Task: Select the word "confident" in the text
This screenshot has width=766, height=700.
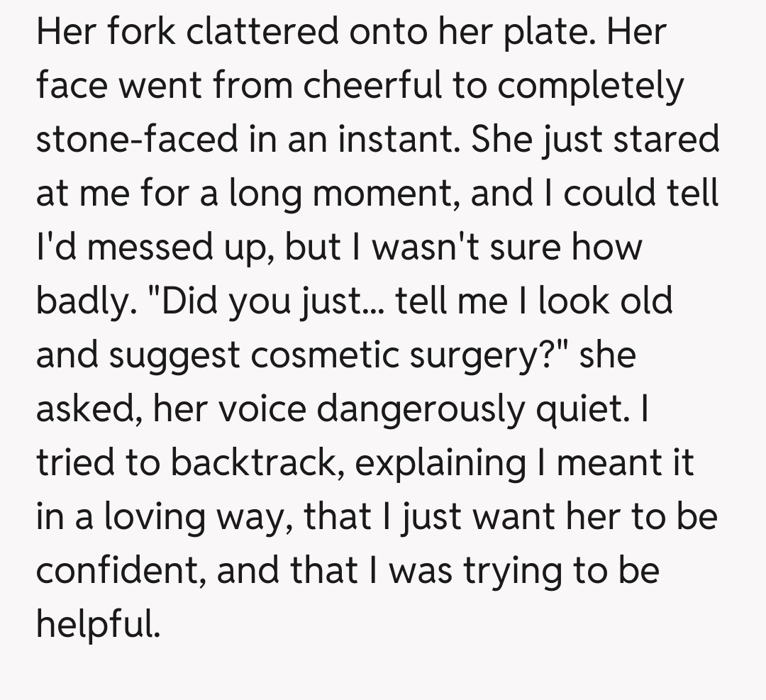Action: [117, 570]
